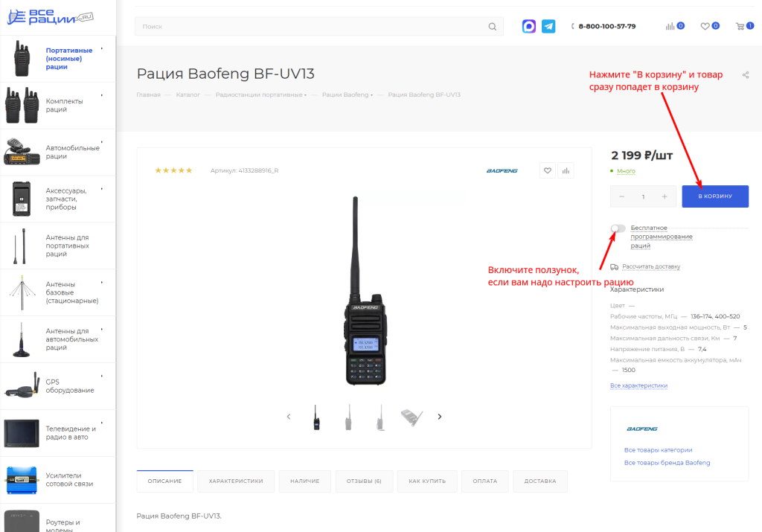
Task: Open the purple messenger icon in header
Action: pos(529,26)
